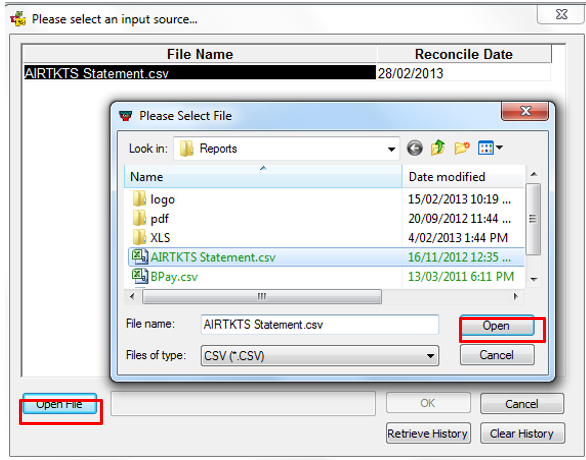
Task: Sort files by Name column header
Action: point(263,176)
